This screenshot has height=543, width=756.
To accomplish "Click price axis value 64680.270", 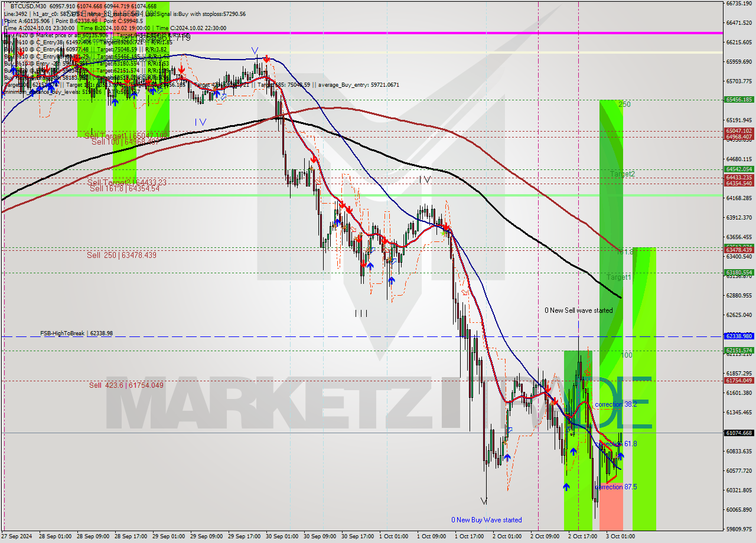I will point(739,159).
